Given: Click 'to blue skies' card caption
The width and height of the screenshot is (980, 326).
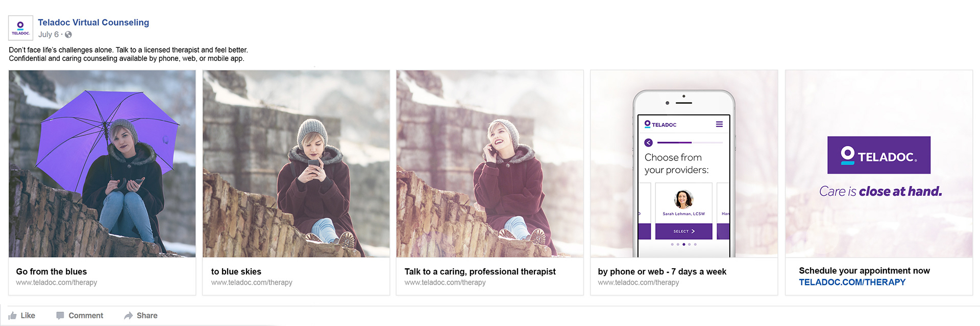Looking at the screenshot, I should [236, 272].
